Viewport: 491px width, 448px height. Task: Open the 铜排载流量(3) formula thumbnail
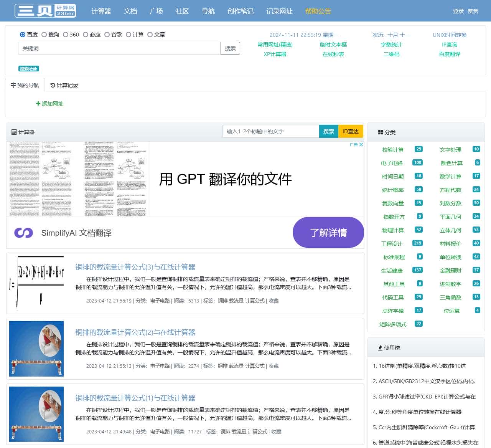click(36, 283)
